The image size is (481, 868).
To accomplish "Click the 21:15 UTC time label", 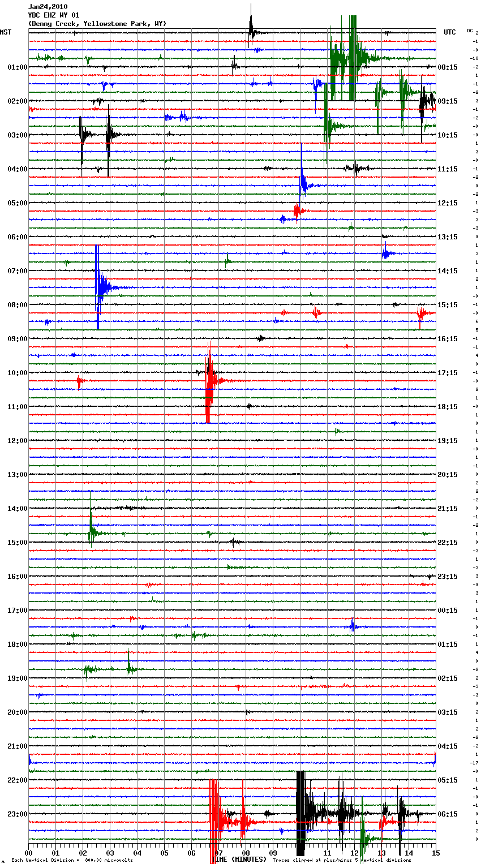I will point(448,509).
